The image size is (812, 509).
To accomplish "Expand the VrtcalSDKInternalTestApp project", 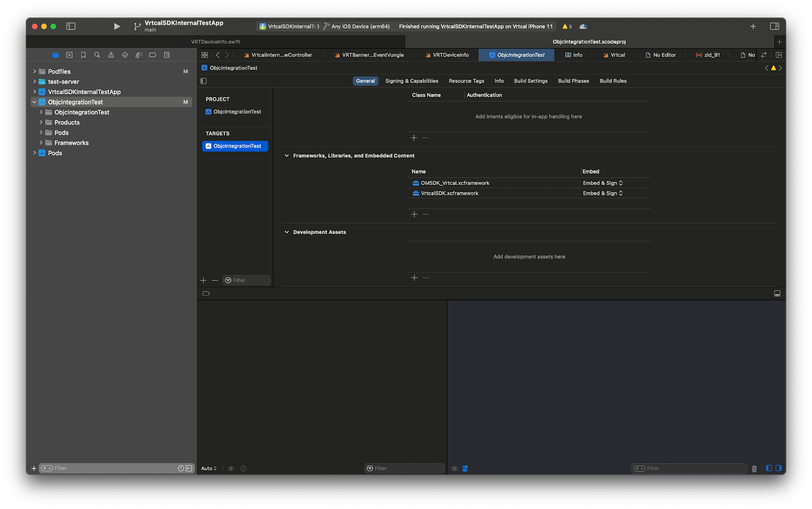I will click(x=35, y=92).
